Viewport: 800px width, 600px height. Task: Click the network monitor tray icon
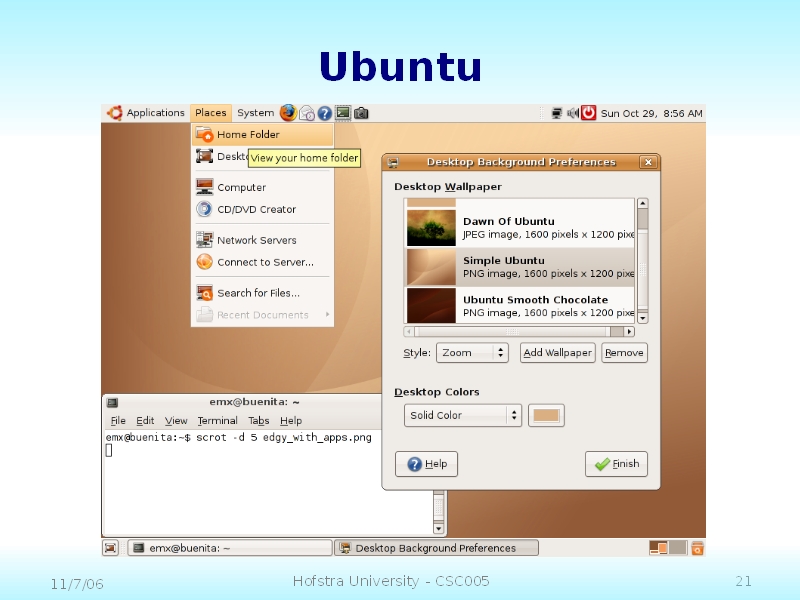[556, 113]
